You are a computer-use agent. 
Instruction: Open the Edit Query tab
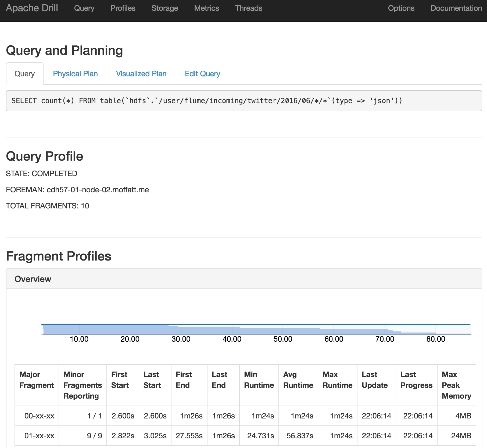pos(202,74)
